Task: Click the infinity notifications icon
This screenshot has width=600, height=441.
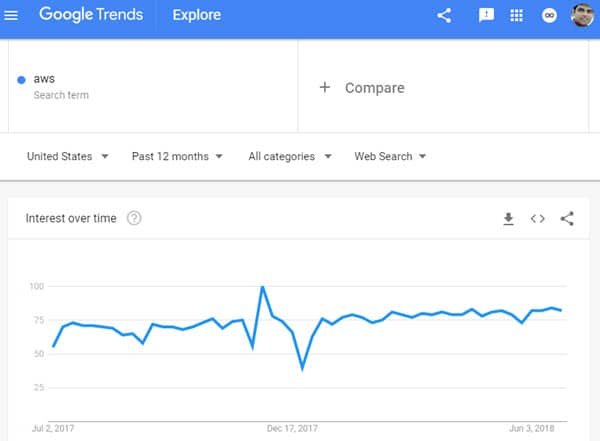Action: pos(549,16)
